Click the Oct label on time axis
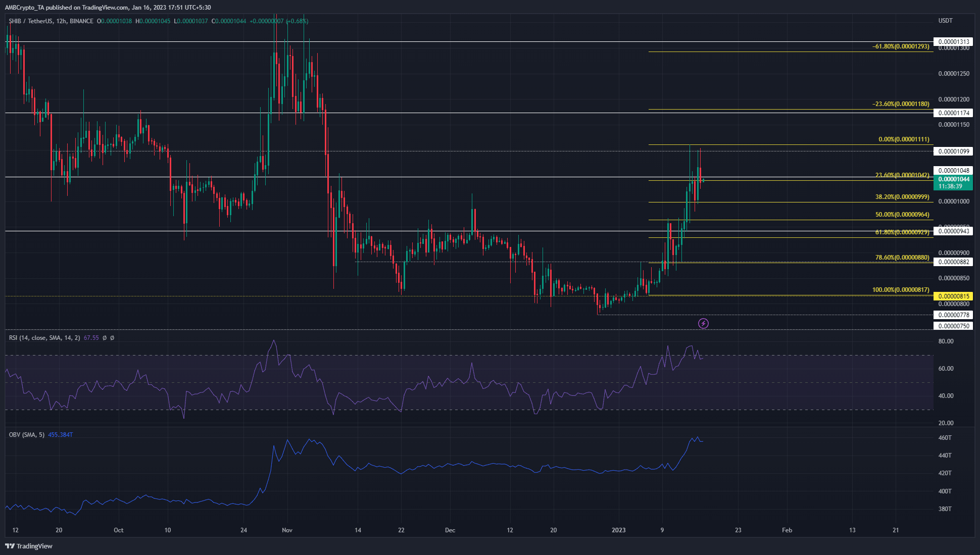 119,530
